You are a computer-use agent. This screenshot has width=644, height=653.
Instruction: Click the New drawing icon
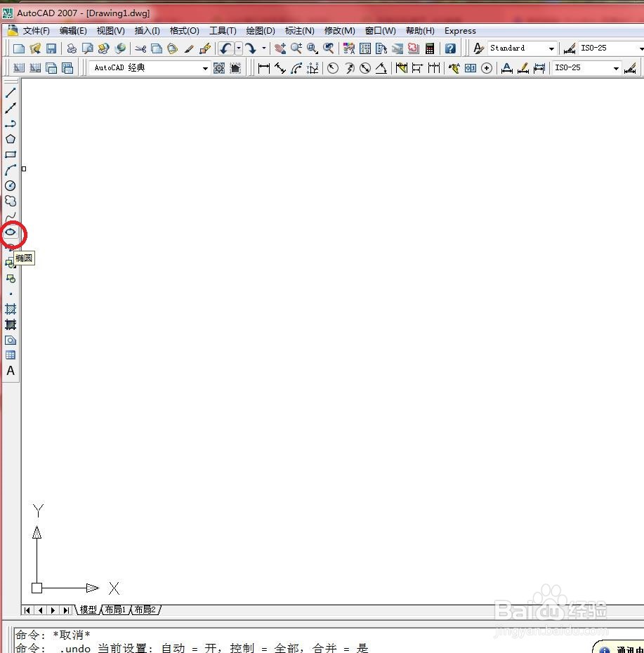click(x=19, y=48)
